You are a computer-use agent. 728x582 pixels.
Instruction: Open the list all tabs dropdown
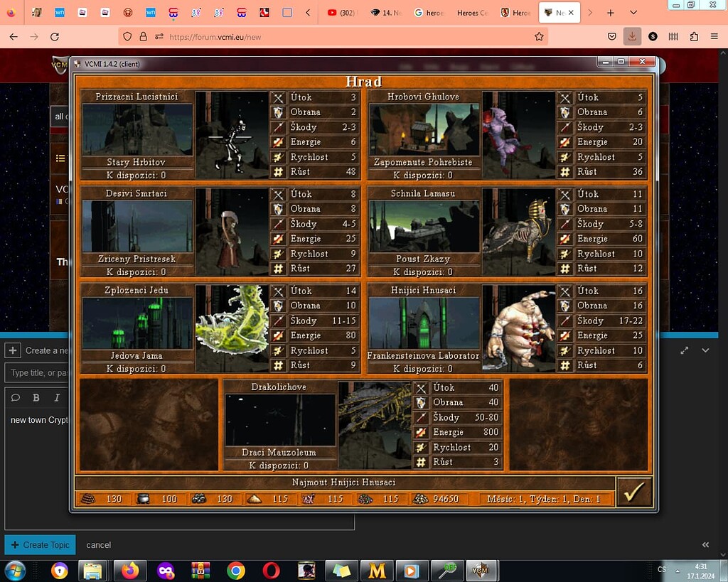[x=633, y=13]
